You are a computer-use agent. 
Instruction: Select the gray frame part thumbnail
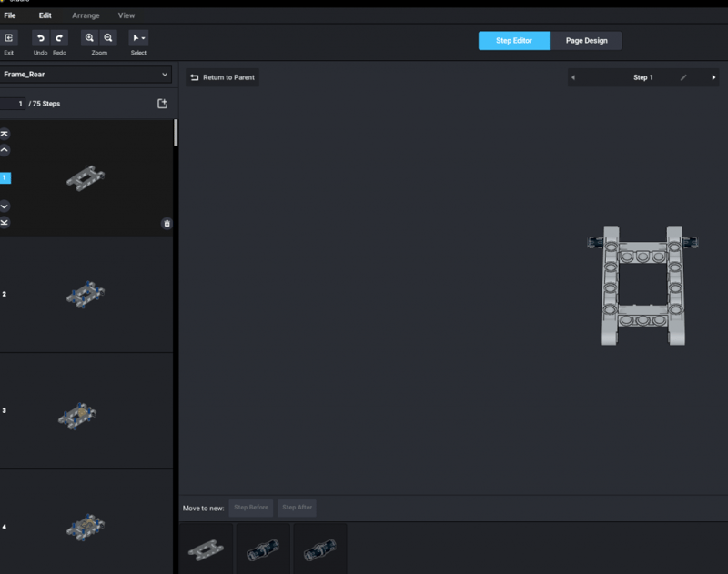click(x=206, y=549)
